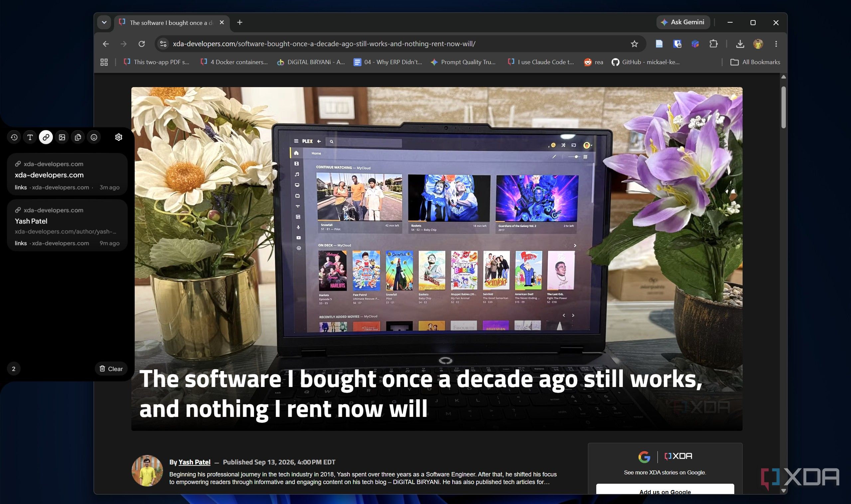Screen dimensions: 851x504
Task: Open 'This two-app PDF s...' bookmark
Action: 156,62
